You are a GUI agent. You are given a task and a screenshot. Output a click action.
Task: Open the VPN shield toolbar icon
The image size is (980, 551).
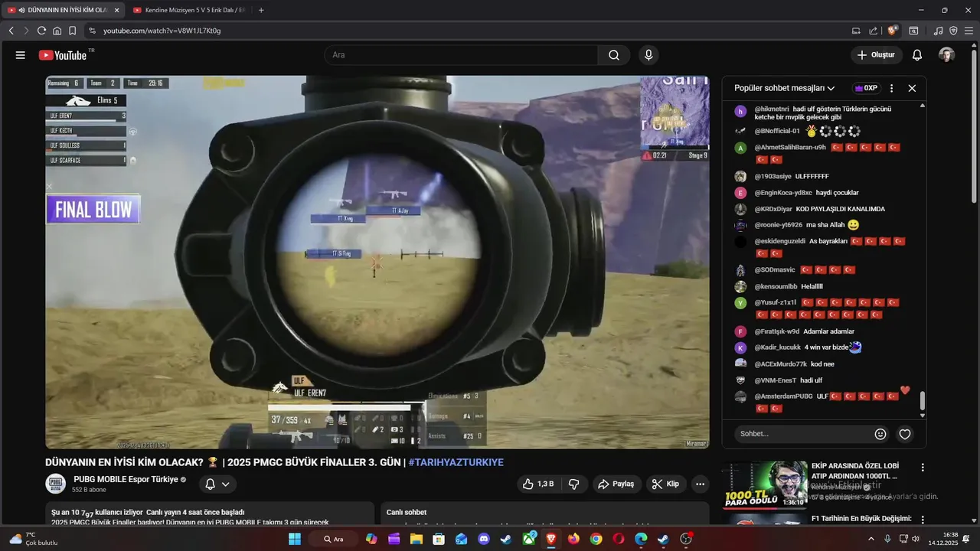(953, 31)
